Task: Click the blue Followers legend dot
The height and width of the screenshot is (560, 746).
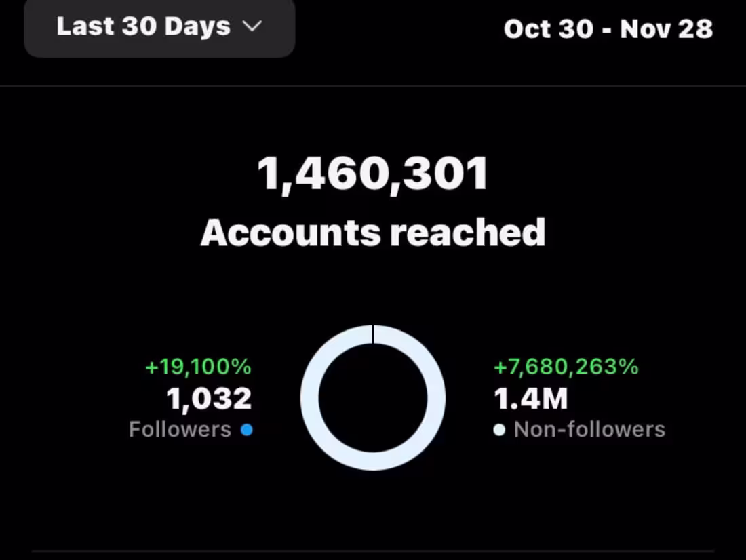Action: [246, 430]
